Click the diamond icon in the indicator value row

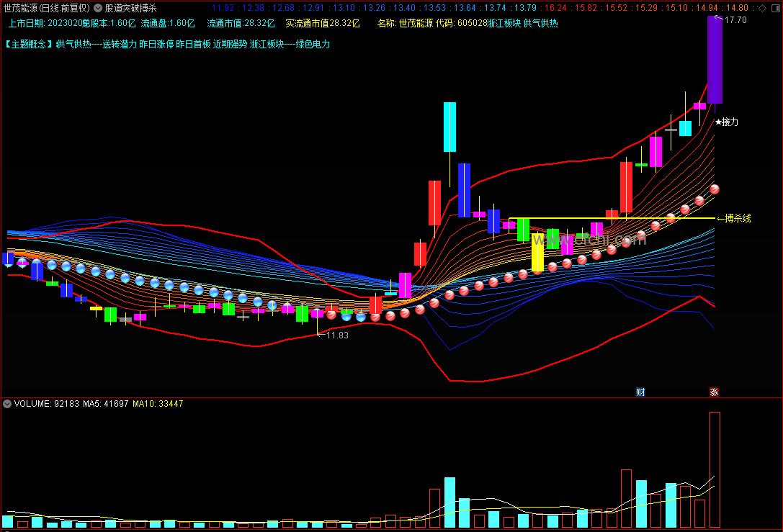click(x=762, y=8)
